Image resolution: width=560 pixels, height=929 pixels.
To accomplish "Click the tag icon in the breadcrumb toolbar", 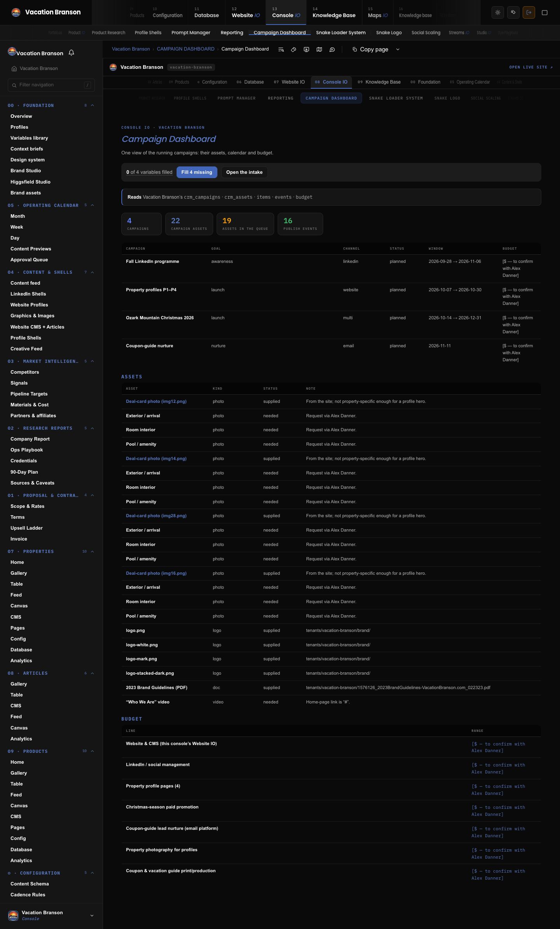I will pos(294,49).
